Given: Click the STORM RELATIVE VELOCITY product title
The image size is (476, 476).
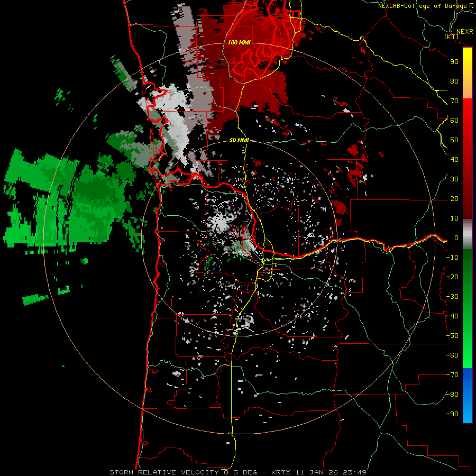Looking at the screenshot, I should point(164,472).
